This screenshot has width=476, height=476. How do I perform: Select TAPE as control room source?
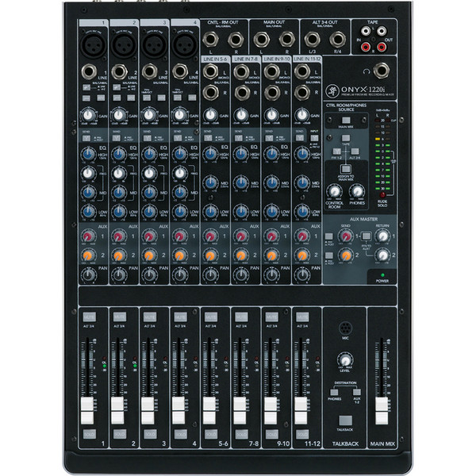(x=346, y=138)
